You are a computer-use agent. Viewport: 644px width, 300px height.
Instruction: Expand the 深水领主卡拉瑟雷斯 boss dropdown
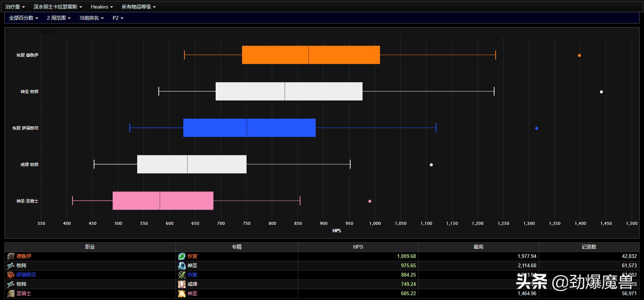coord(58,7)
